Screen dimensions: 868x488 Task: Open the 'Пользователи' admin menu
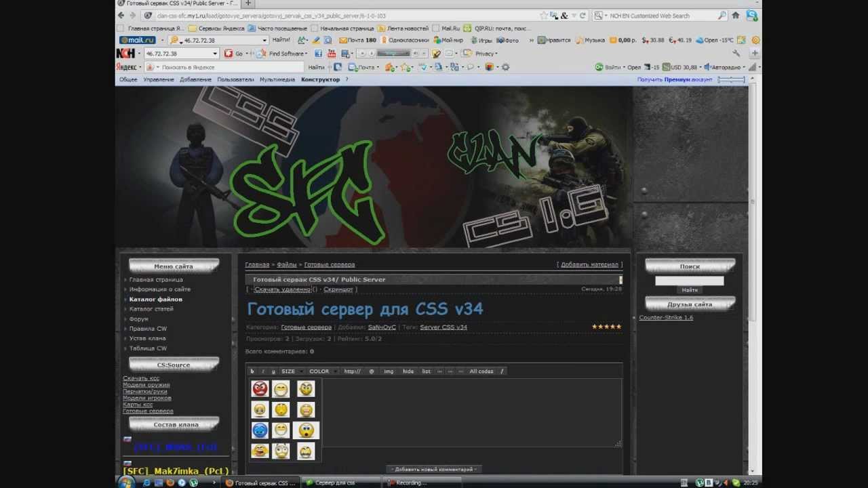235,79
